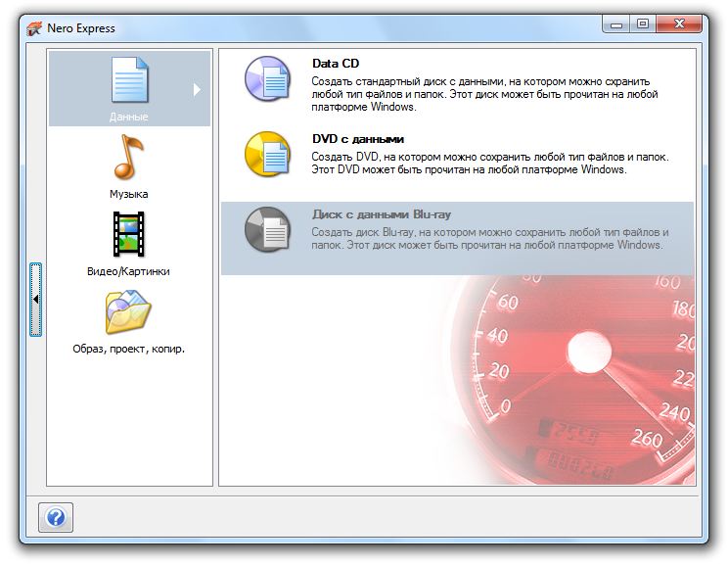Close the Nero Express window
This screenshot has width=728, height=566.
(679, 24)
